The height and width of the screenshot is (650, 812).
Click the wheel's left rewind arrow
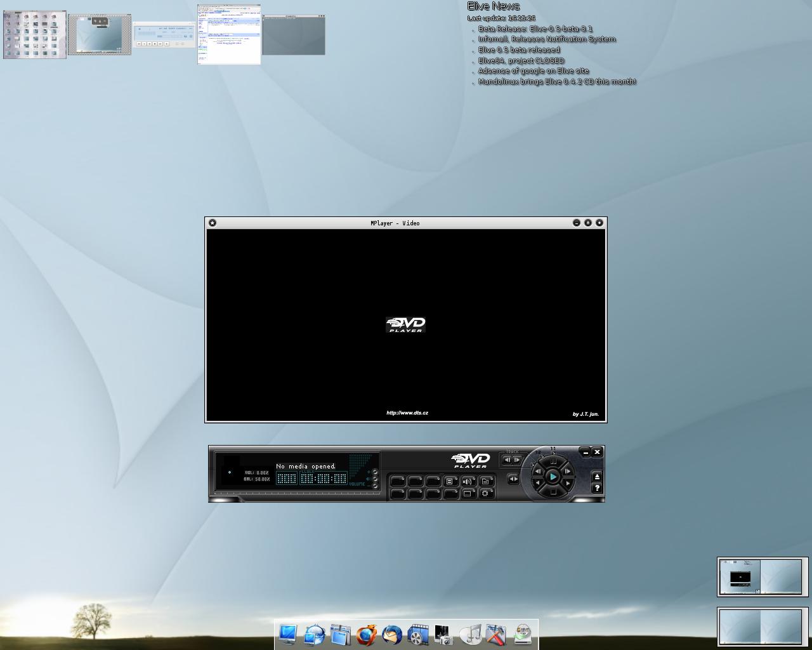click(537, 483)
